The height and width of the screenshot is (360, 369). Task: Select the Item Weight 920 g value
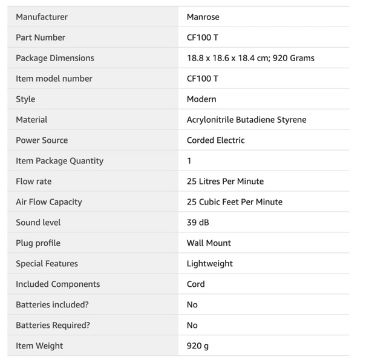point(198,346)
